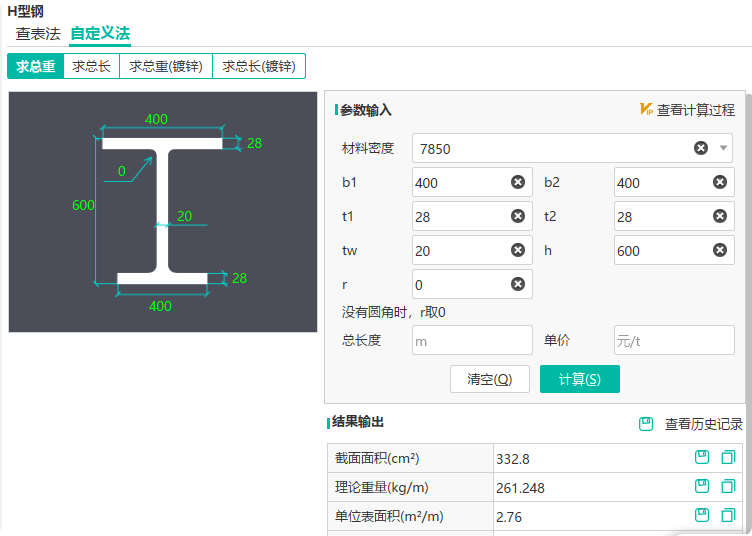Image resolution: width=752 pixels, height=536 pixels.
Task: Switch to 求总重(镀锌) mode
Action: pos(165,66)
